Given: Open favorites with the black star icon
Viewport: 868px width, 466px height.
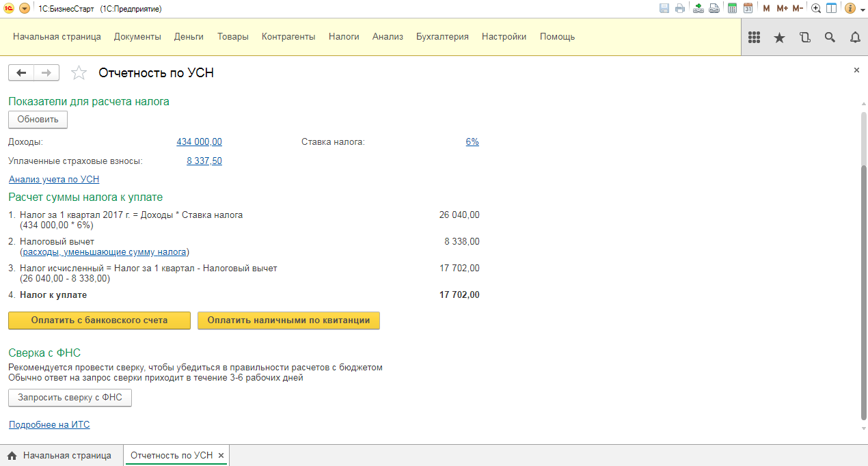Looking at the screenshot, I should click(779, 38).
